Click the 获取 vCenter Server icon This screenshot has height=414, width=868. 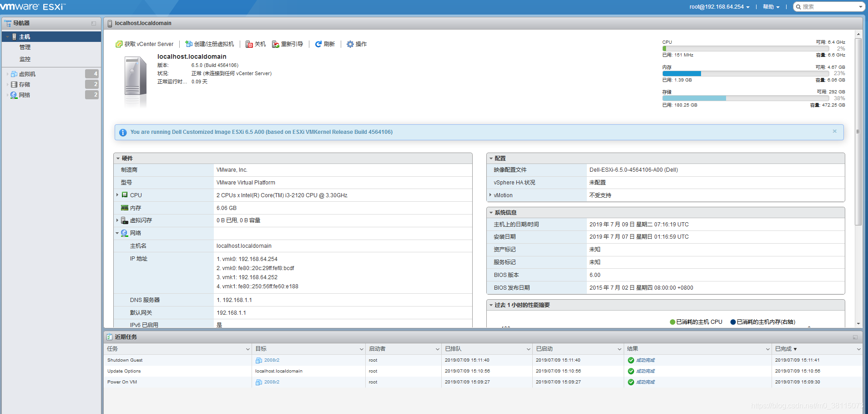click(x=119, y=44)
